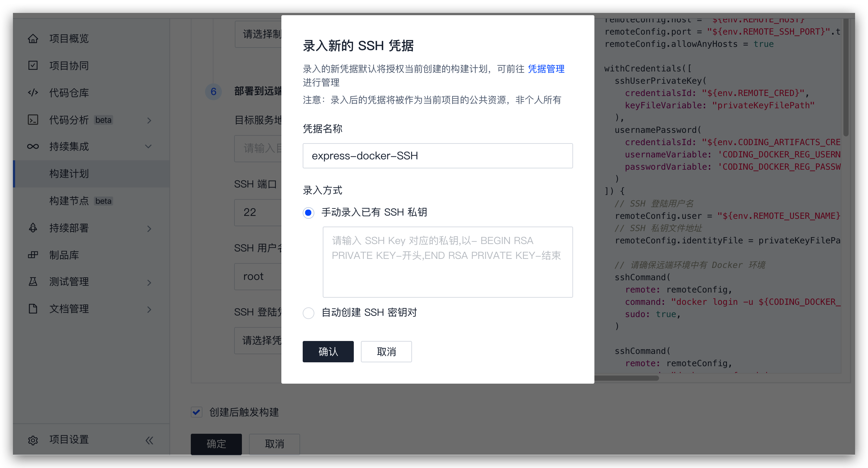Viewport: 868px width, 468px height.
Task: Click the rocket icon for 持续部署
Action: tap(33, 228)
